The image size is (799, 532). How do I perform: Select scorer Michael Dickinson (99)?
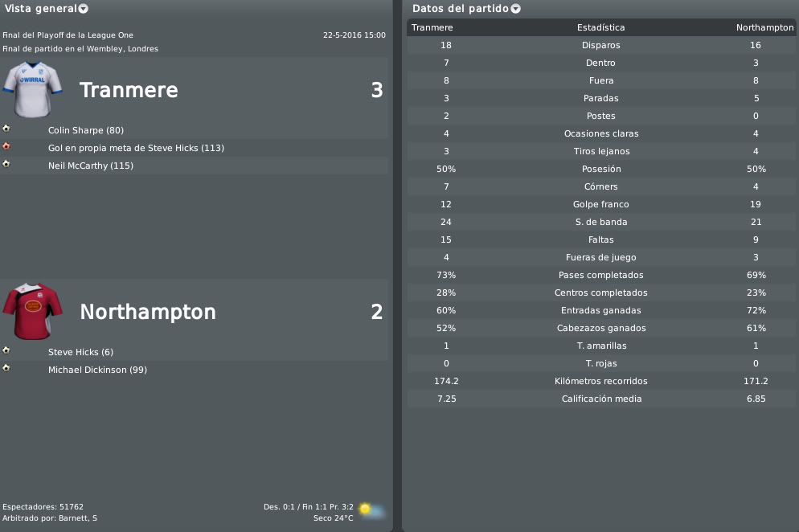click(98, 370)
